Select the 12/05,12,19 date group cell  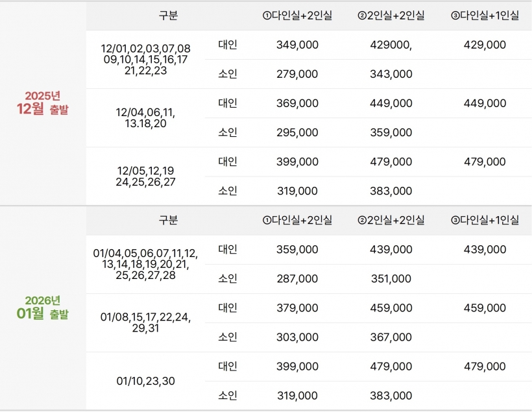coord(146,176)
